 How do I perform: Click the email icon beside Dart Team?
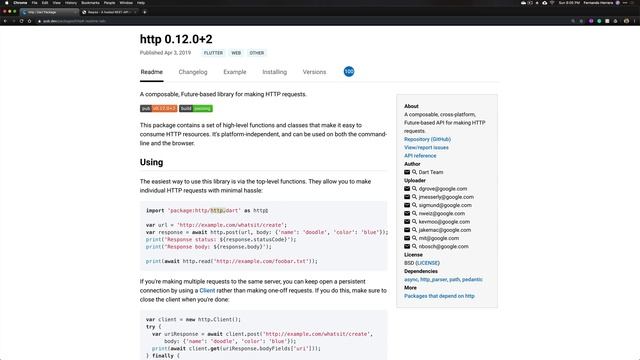point(407,172)
